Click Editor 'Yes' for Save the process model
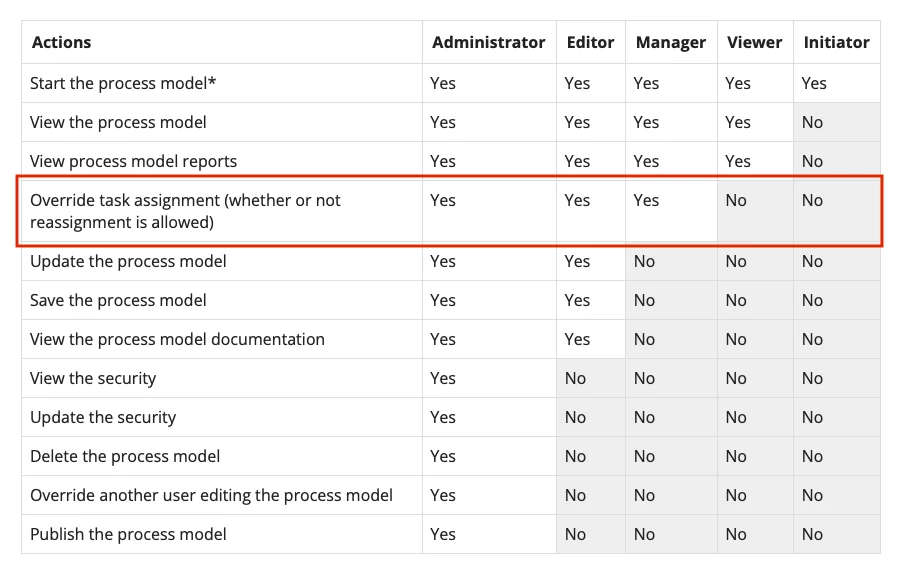The width and height of the screenshot is (900, 564). 577,300
